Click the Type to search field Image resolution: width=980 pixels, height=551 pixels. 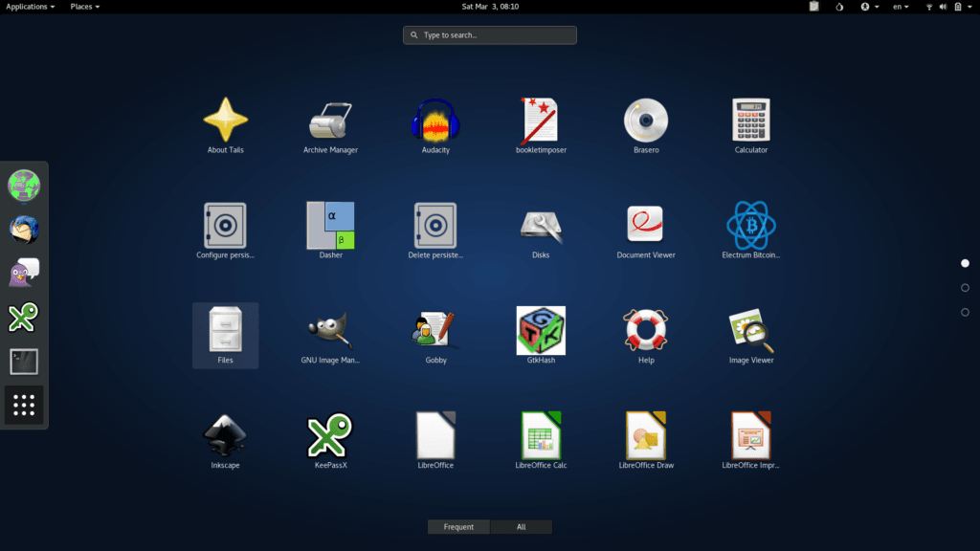click(490, 35)
